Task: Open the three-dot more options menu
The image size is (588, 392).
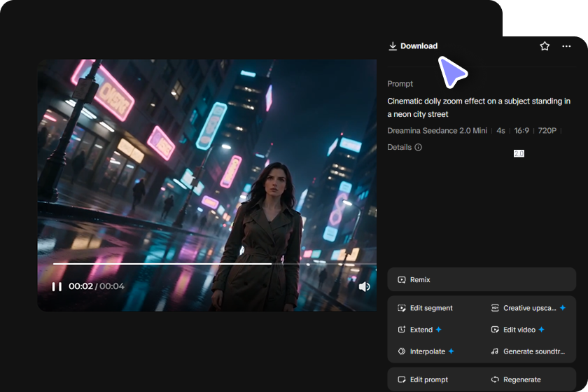Action: click(x=566, y=46)
